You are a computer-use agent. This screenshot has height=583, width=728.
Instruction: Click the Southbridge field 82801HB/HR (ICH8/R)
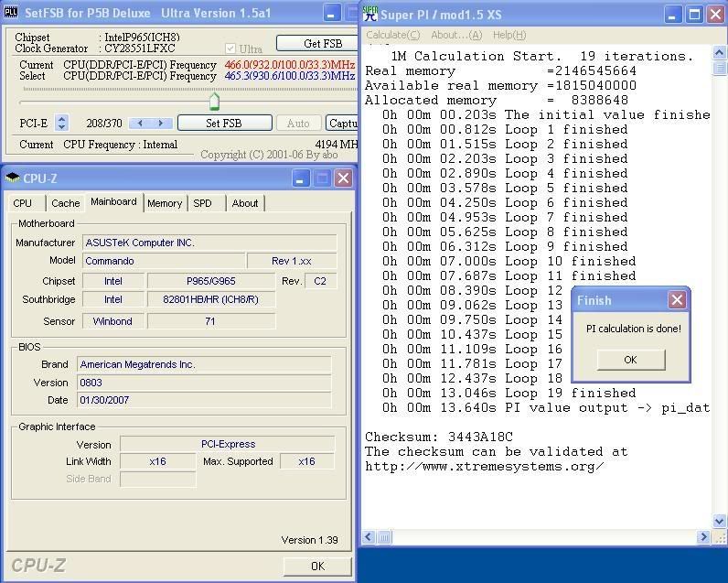(x=211, y=299)
